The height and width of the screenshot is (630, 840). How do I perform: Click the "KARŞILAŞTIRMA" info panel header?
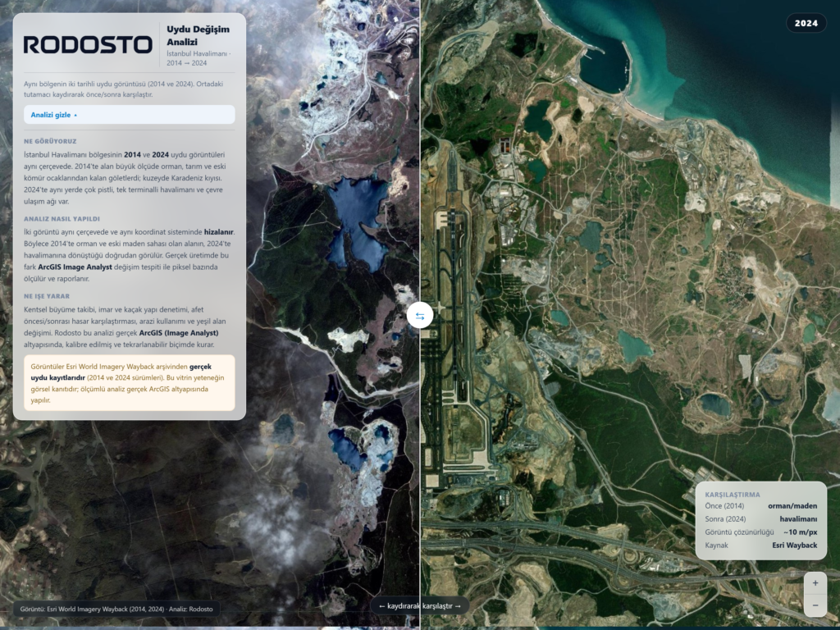tap(733, 495)
